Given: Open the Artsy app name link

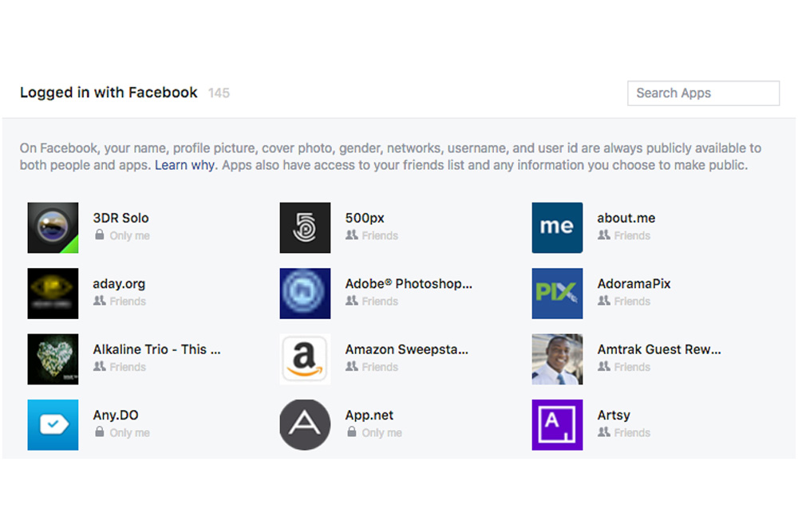Looking at the screenshot, I should tap(614, 416).
